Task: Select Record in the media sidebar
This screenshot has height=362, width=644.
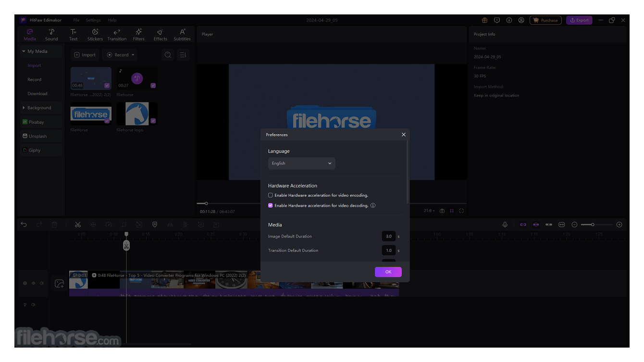Action: pos(34,79)
